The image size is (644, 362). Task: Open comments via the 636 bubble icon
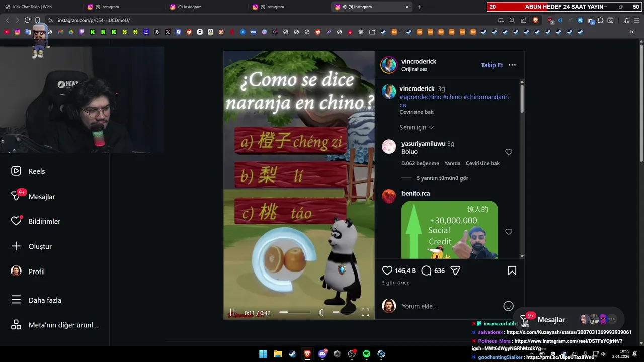[426, 270]
